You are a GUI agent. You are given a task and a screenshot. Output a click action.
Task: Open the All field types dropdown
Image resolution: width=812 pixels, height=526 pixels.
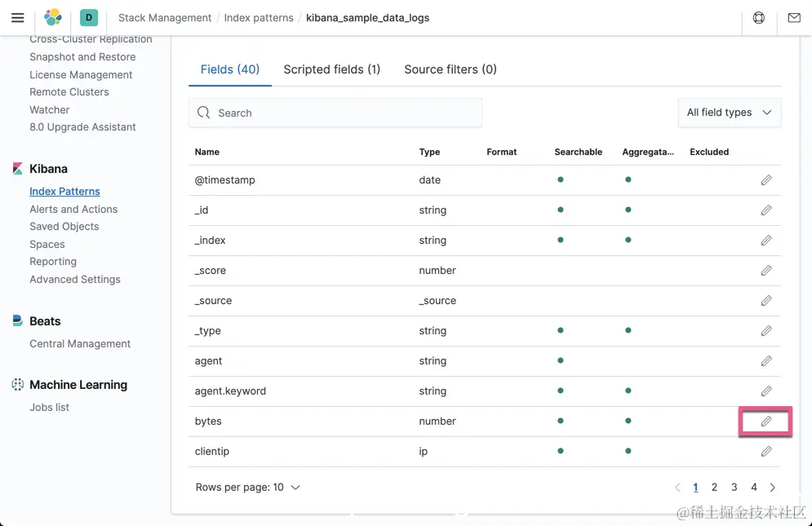coord(729,113)
